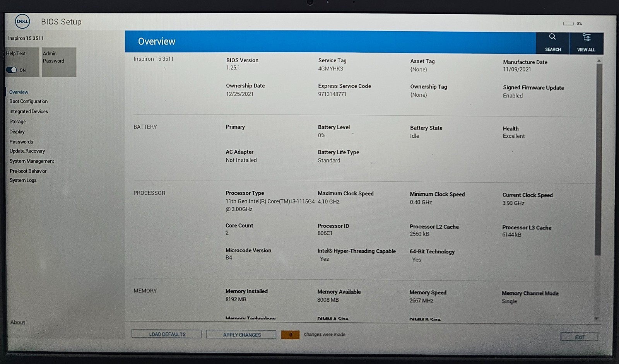Click Battery State Idle value
This screenshot has height=364, width=619.
(x=414, y=136)
